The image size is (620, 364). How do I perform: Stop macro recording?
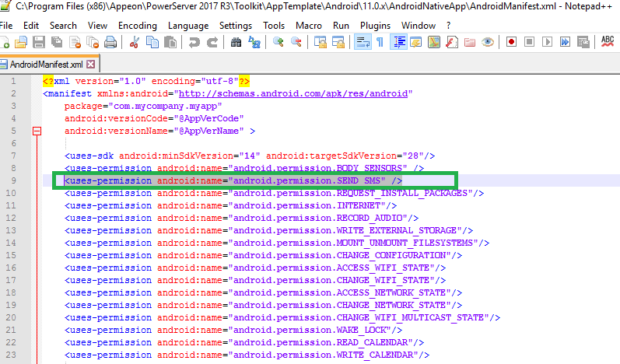530,42
